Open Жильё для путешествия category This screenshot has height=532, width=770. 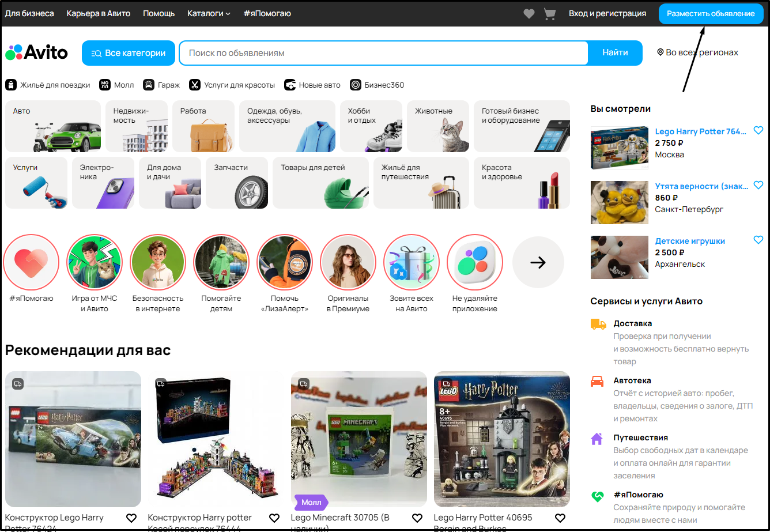(421, 183)
